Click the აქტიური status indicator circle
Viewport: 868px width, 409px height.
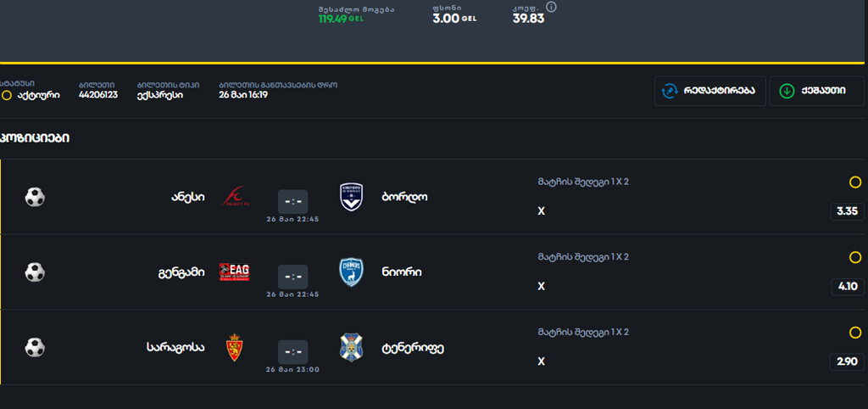point(7,95)
